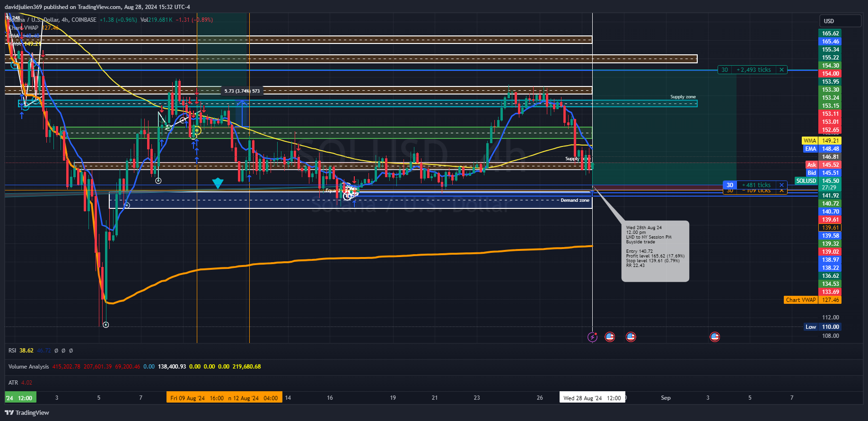The height and width of the screenshot is (421, 868).
Task: Select the +481 ticks label
Action: 756,185
